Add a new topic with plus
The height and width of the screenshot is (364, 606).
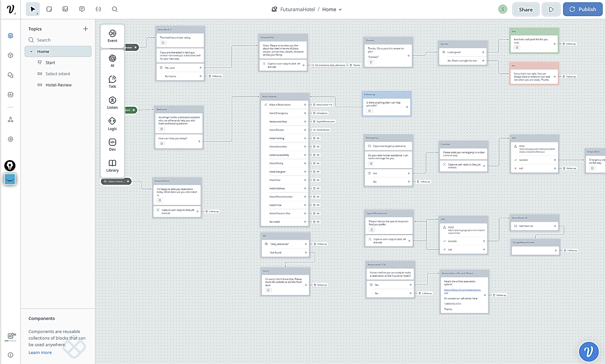click(85, 29)
